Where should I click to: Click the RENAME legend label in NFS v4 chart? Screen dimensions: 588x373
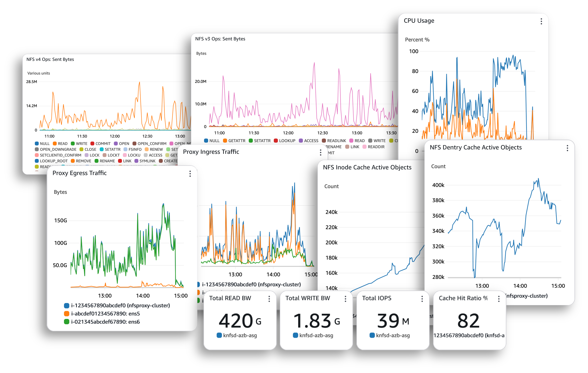coord(107,161)
